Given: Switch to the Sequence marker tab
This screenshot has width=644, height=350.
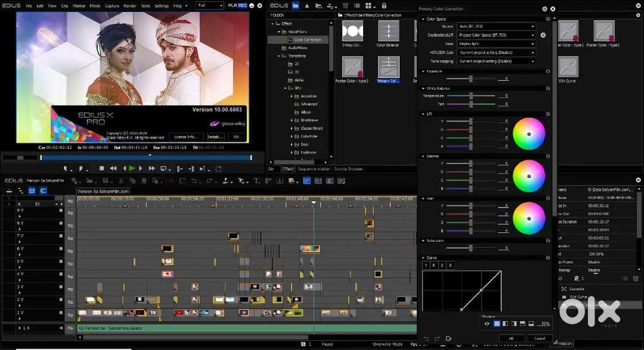Looking at the screenshot, I should (x=312, y=169).
